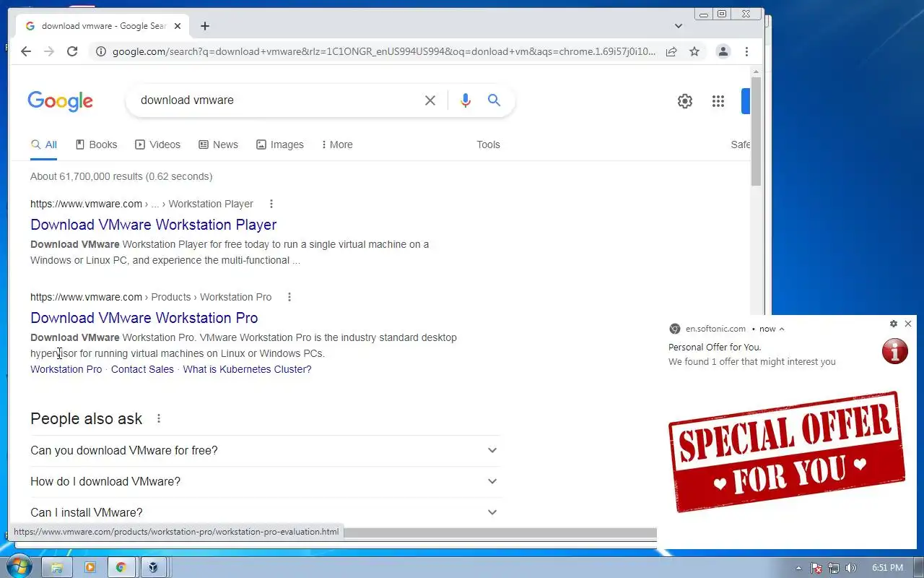Click the tab search chevron in tab strip
The width and height of the screenshot is (924, 578).
[679, 26]
